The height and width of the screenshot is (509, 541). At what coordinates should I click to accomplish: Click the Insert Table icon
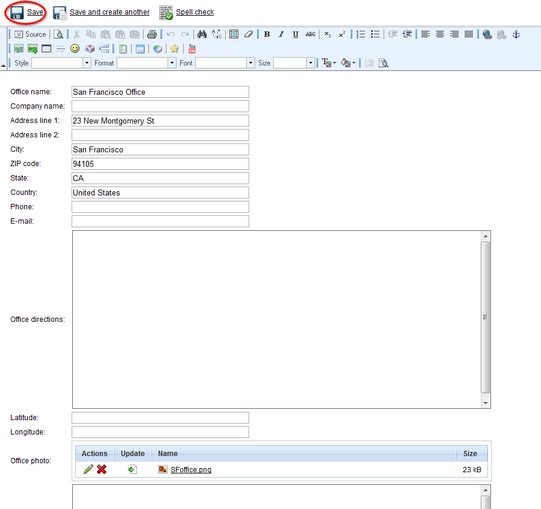[46, 49]
